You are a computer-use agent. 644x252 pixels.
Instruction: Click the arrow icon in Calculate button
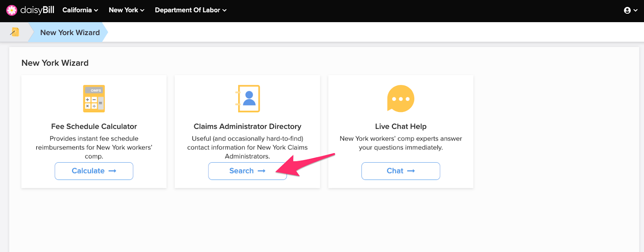click(112, 171)
